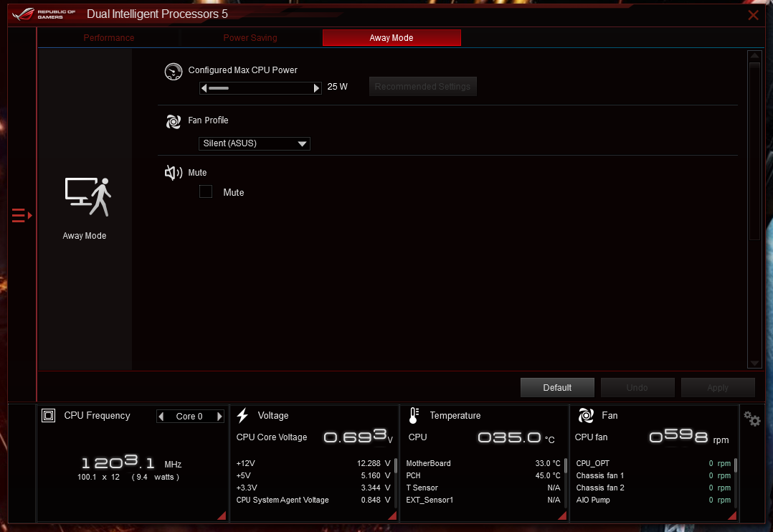Click the CPU temperature reading 035.0
773x532 pixels.
point(509,437)
